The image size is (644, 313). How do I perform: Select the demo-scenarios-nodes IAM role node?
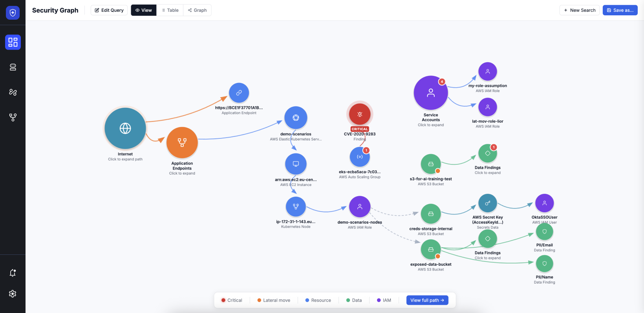(x=360, y=207)
